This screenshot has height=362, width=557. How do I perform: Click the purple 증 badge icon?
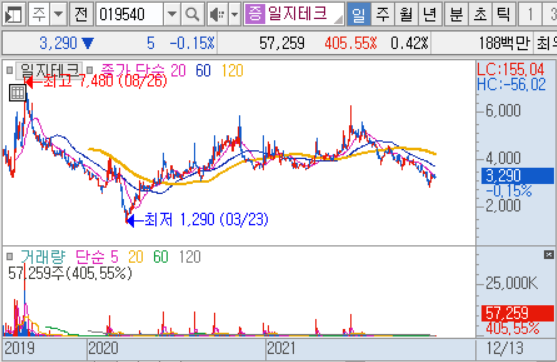[255, 14]
